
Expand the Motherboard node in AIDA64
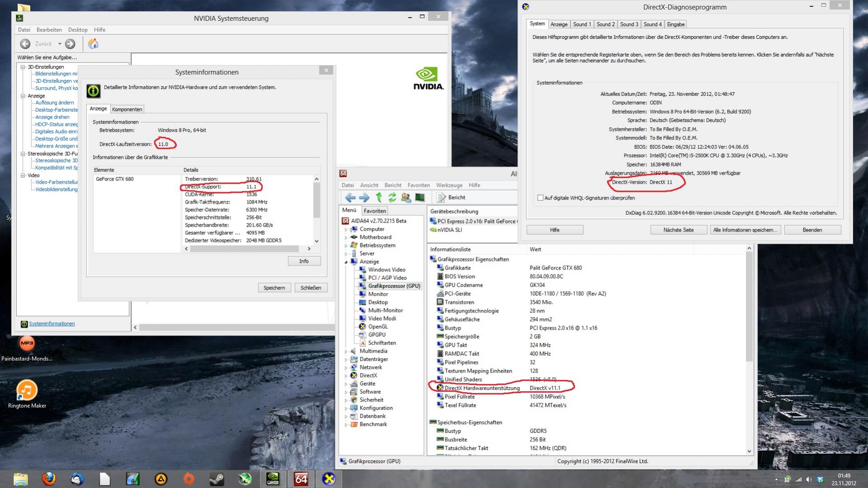tap(346, 237)
